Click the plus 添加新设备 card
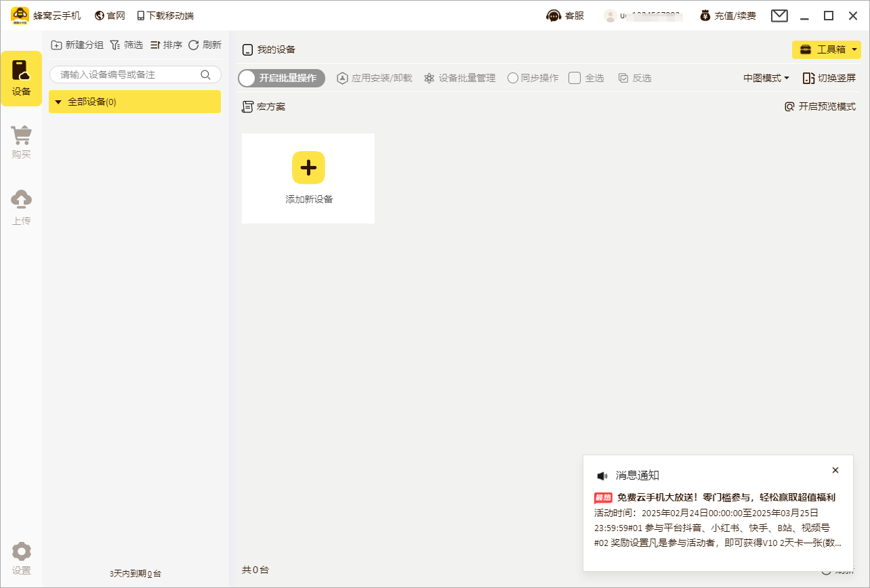This screenshot has height=588, width=870. [308, 178]
